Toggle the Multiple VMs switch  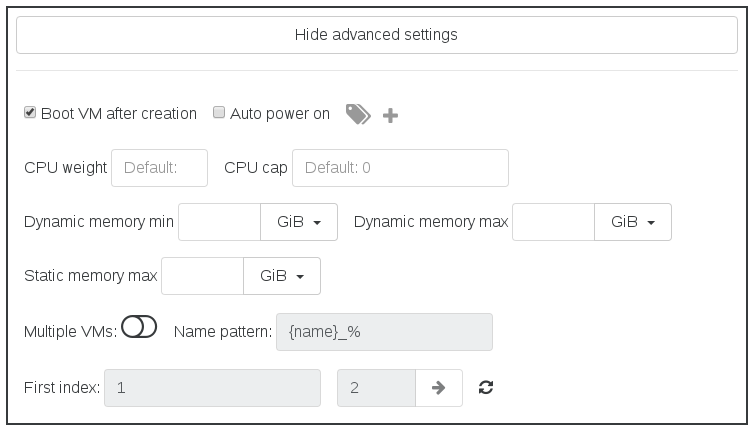139,327
